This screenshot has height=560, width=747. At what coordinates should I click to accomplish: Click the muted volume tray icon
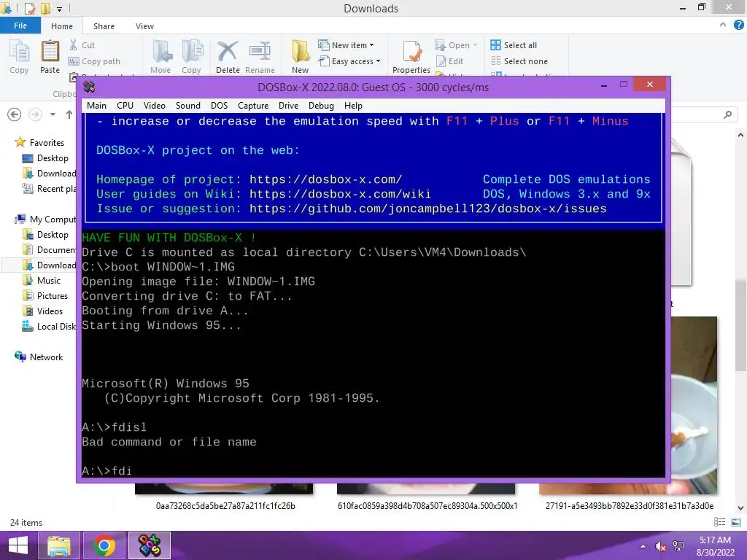(660, 546)
